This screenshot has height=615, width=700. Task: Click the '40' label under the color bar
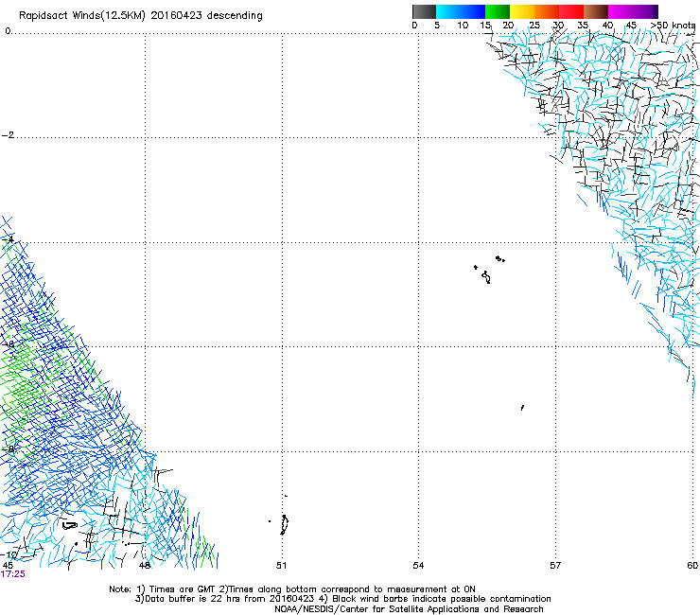coord(607,26)
